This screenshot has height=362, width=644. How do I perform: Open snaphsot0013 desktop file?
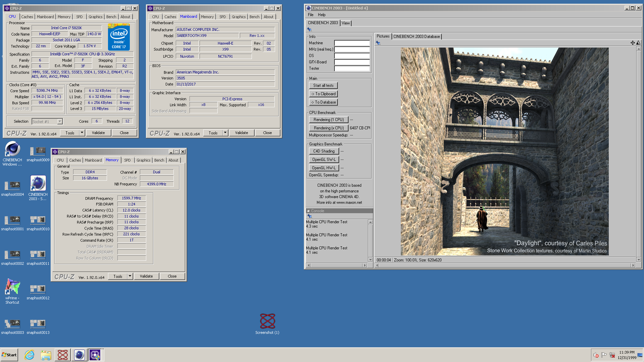pyautogui.click(x=38, y=327)
